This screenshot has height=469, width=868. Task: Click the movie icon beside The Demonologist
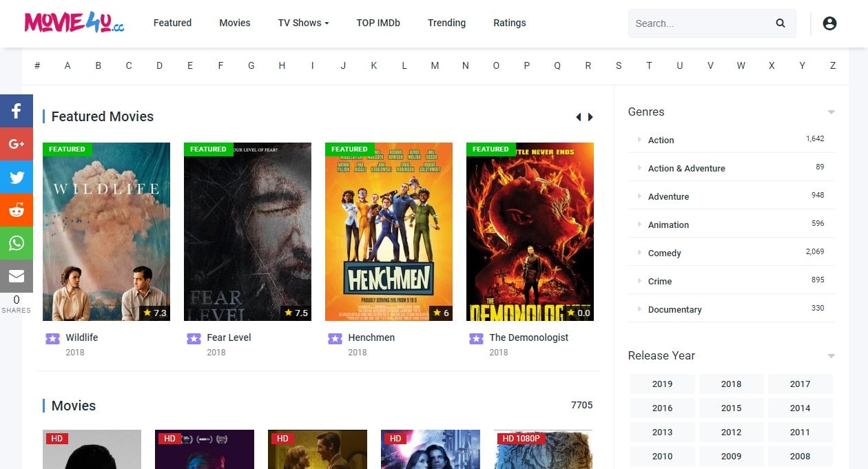(476, 338)
